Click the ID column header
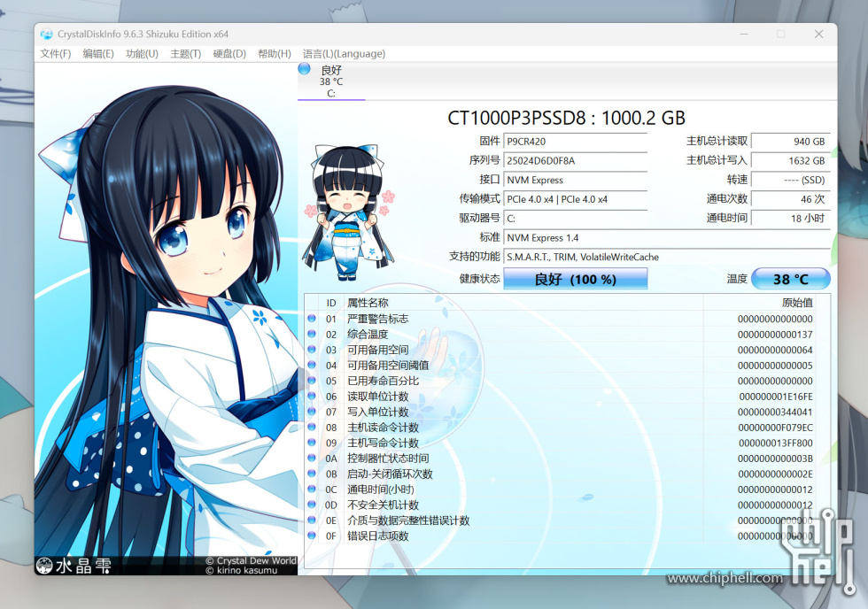Image resolution: width=868 pixels, height=609 pixels. click(331, 303)
